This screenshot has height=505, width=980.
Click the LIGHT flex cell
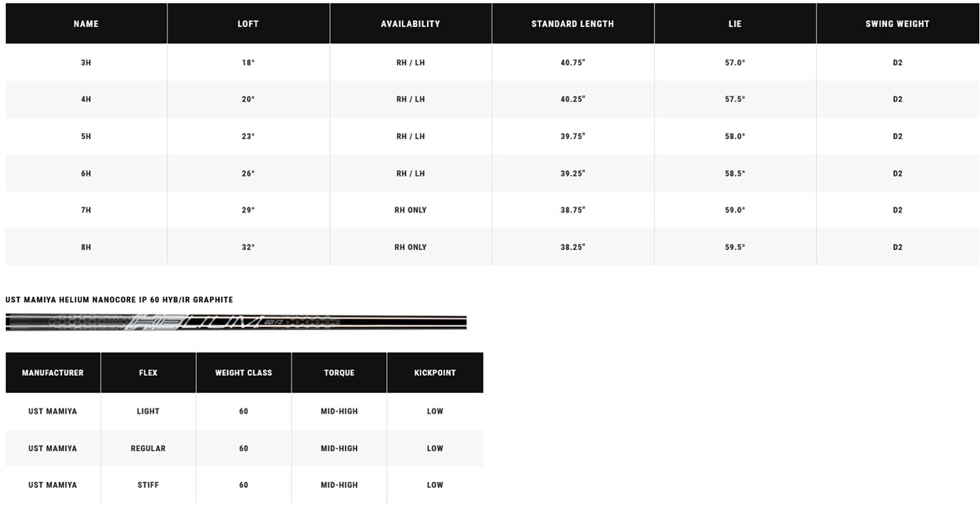(148, 411)
